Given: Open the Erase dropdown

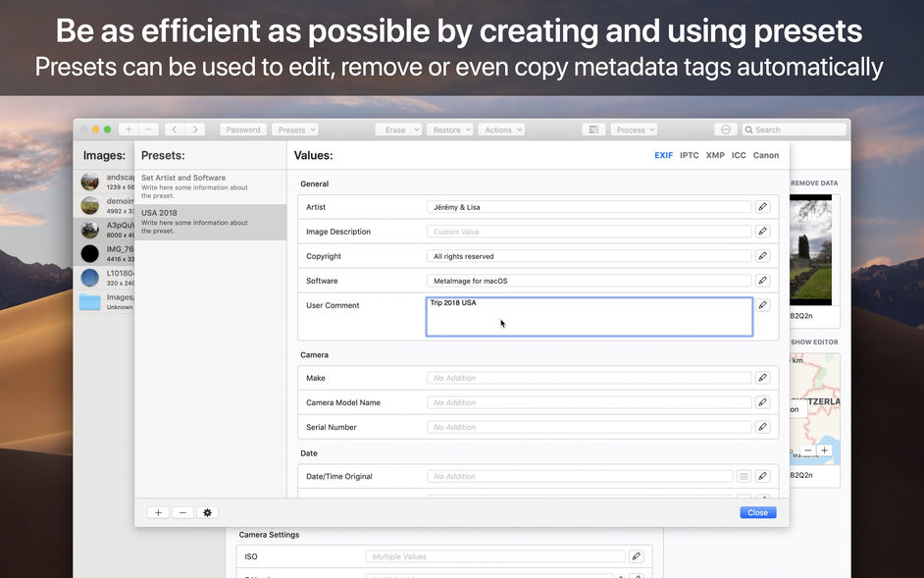Looking at the screenshot, I should (x=398, y=129).
